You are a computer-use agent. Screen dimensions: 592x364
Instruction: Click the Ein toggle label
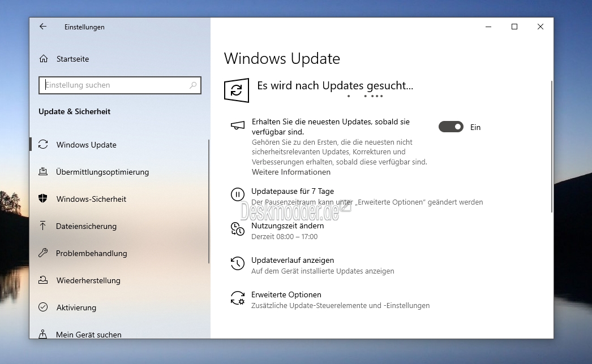pyautogui.click(x=475, y=128)
